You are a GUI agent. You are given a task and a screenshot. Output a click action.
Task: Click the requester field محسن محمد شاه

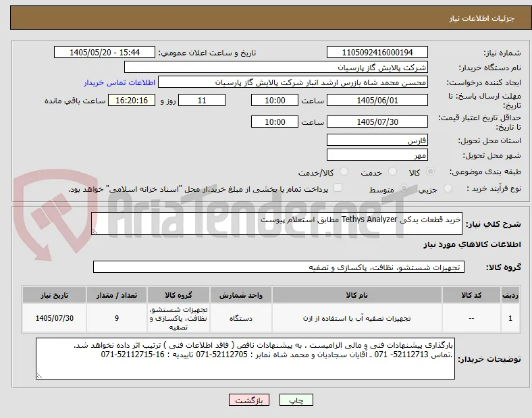[293, 82]
